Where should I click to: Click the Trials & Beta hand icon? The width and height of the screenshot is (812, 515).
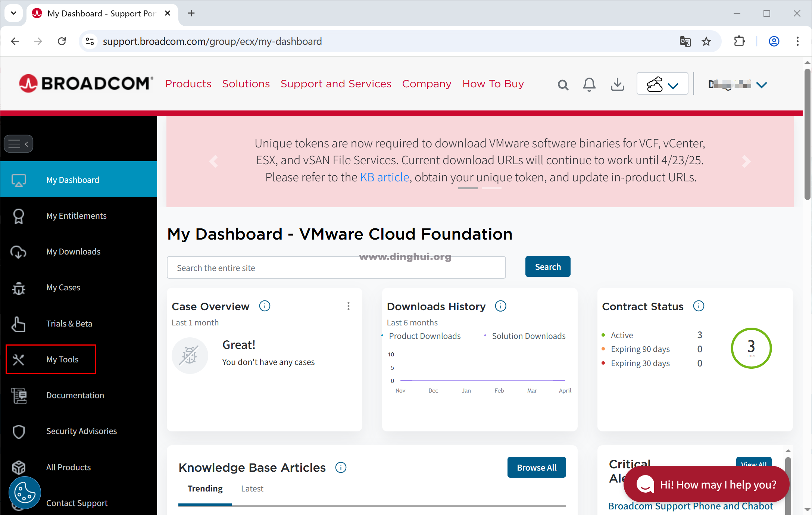(18, 324)
